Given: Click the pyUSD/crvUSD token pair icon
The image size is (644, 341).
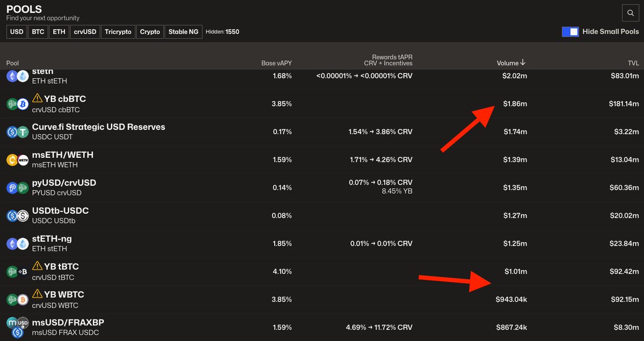Looking at the screenshot, I should 17,188.
